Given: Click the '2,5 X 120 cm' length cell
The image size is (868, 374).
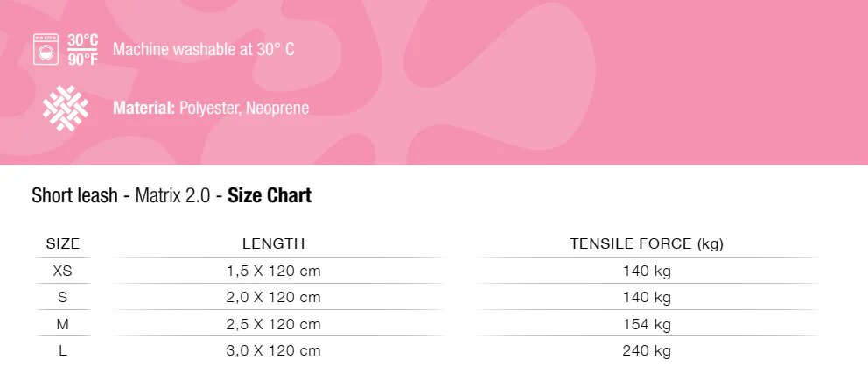Looking at the screenshot, I should [274, 325].
